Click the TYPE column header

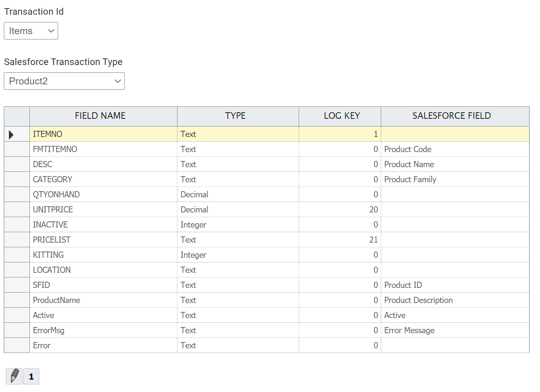coord(235,116)
